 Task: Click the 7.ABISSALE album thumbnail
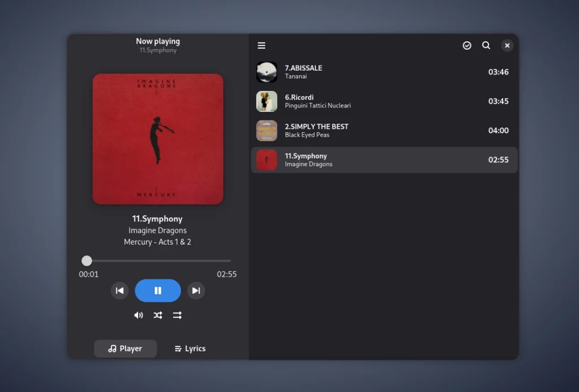coord(267,72)
